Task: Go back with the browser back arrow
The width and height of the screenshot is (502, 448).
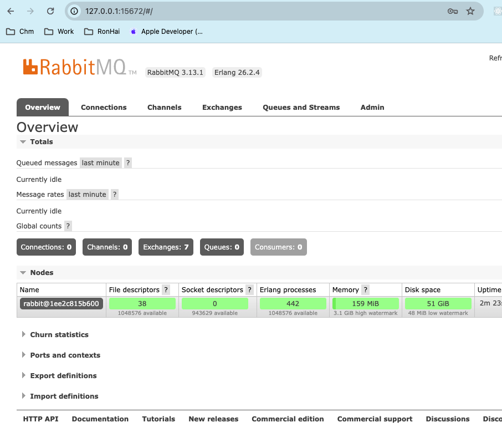Action: pos(11,11)
